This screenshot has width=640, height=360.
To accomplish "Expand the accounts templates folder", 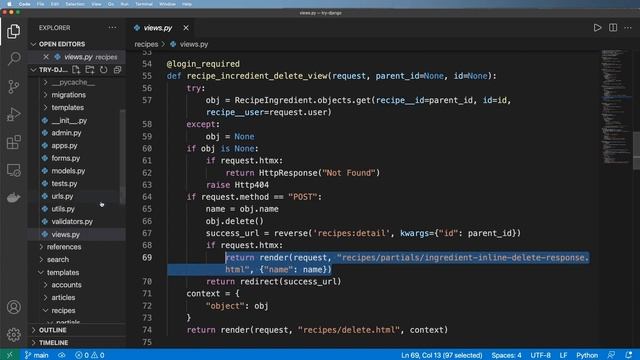I will 66,285.
